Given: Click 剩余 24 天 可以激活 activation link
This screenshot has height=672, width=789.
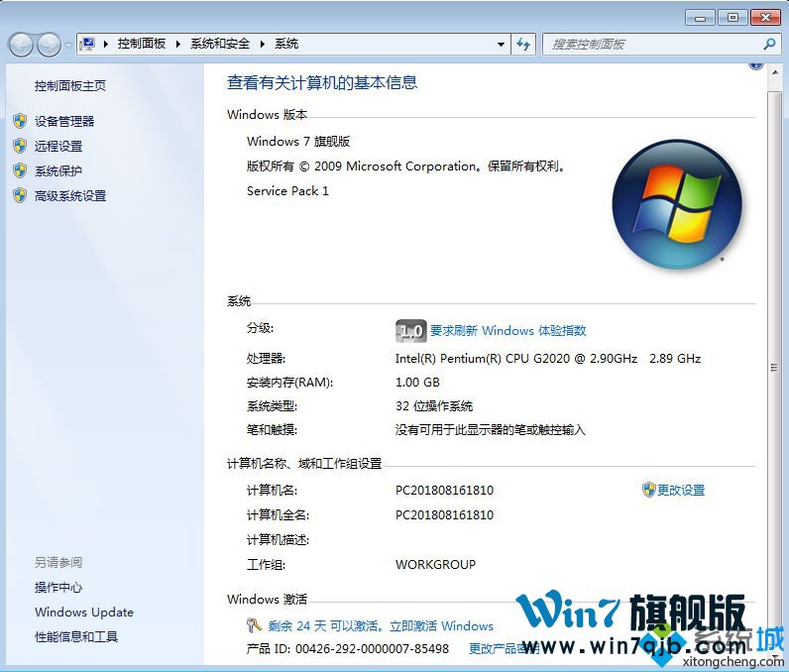Looking at the screenshot, I should click(381, 625).
